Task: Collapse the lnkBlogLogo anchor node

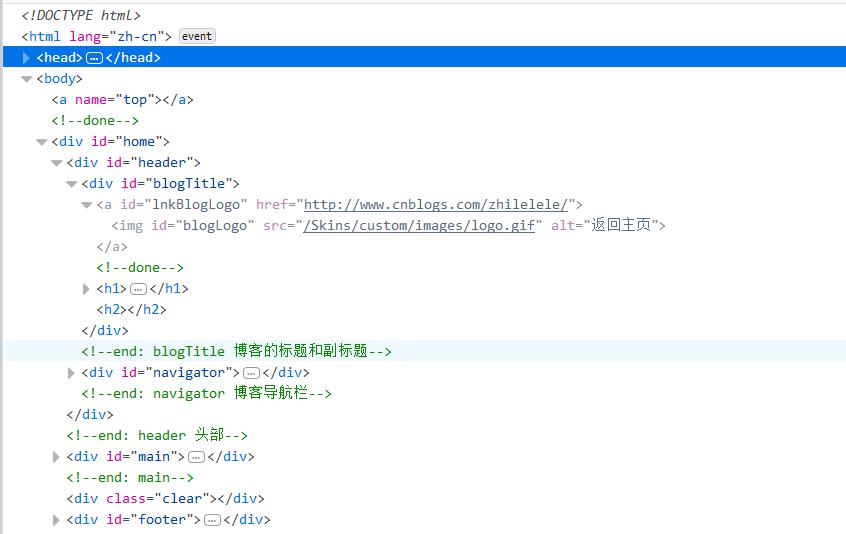Action: pos(86,205)
